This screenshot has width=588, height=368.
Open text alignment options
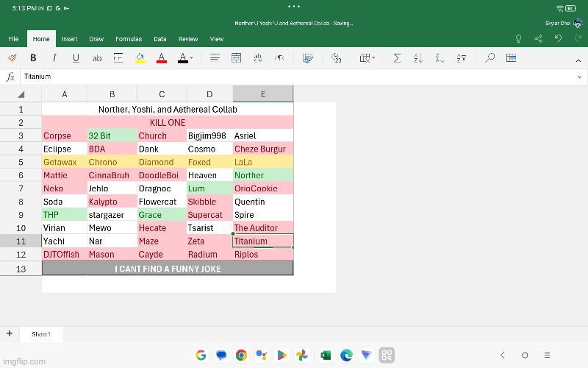(215, 58)
